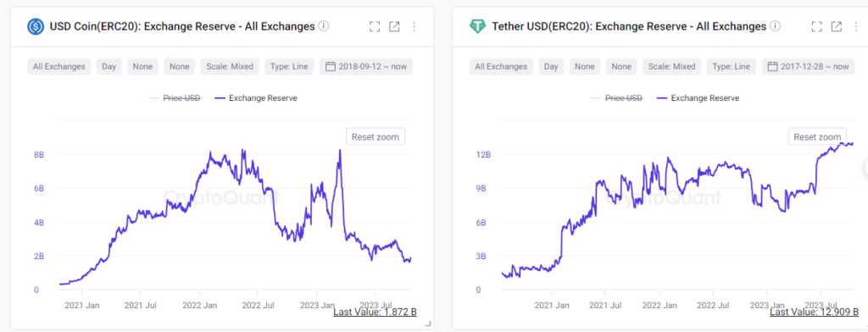Open first None dropdown on USD Coin chart
Viewport: 868px width, 332px height.
click(142, 66)
